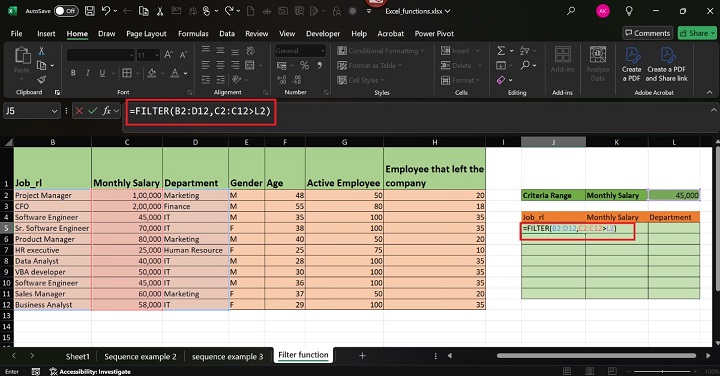Image resolution: width=720 pixels, height=376 pixels.
Task: Toggle AutoSave switch off/on
Action: [66, 11]
